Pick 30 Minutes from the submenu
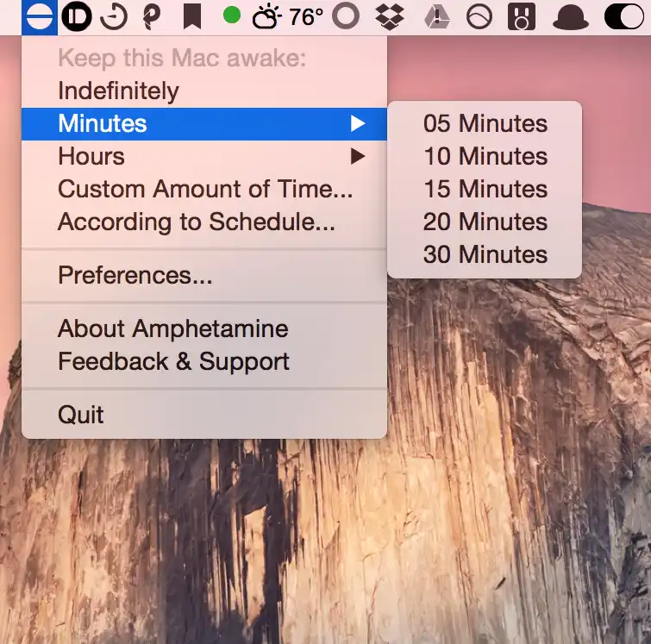 click(x=485, y=255)
